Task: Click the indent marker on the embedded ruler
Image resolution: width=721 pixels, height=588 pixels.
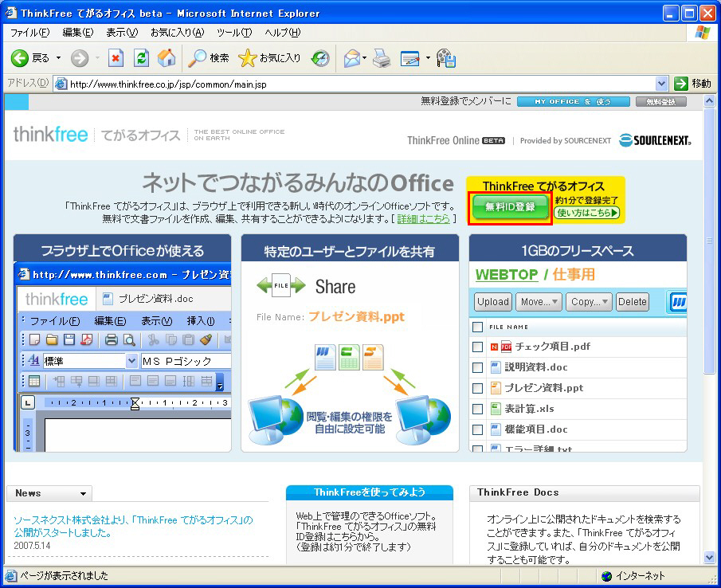Action: coord(135,402)
